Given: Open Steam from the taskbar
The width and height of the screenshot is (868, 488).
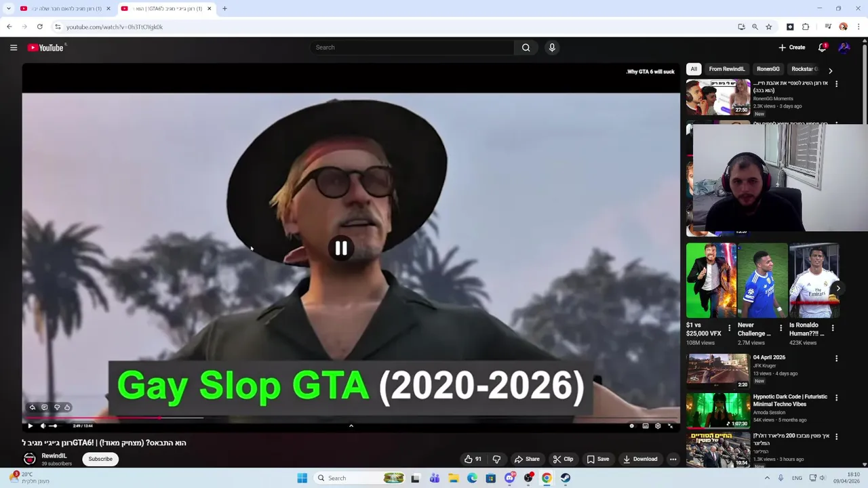Looking at the screenshot, I should 566,478.
